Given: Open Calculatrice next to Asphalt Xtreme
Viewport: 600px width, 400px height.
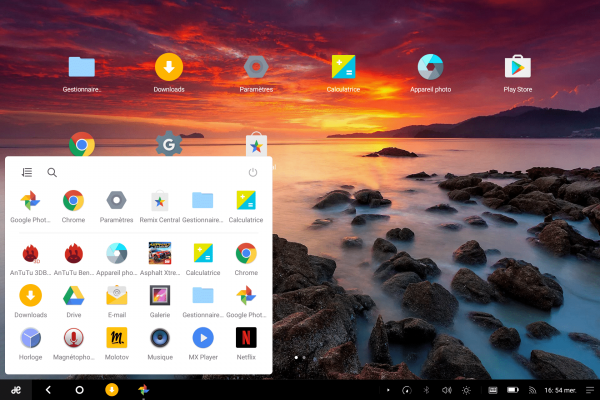Looking at the screenshot, I should pyautogui.click(x=203, y=253).
